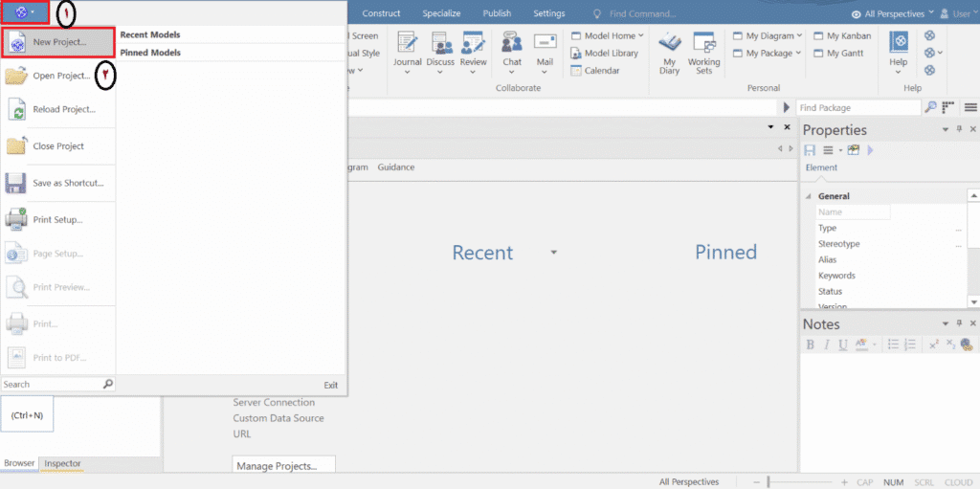Screen dimensions: 980x489
Task: Click the file menu Search field
Action: (x=52, y=384)
